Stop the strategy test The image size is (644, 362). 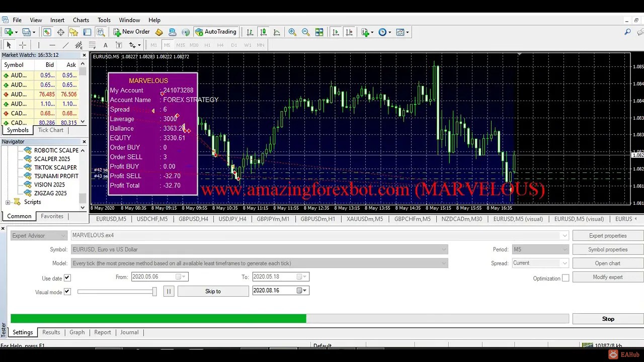point(608,319)
